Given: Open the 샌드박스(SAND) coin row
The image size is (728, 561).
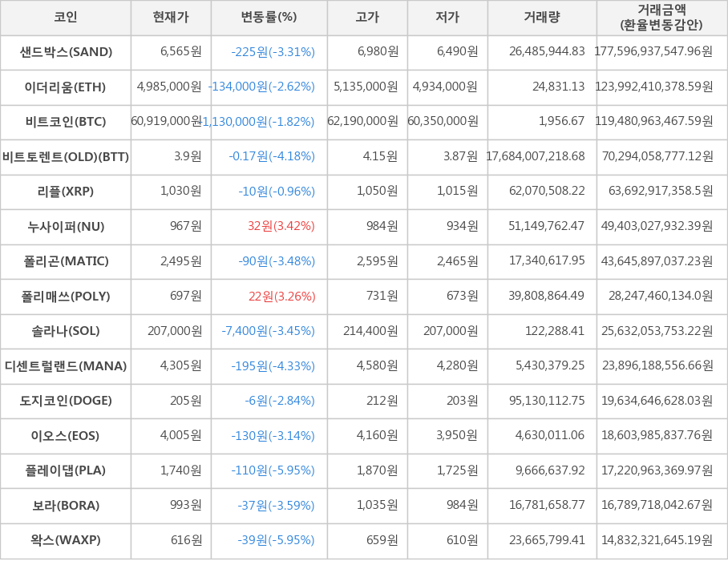Looking at the screenshot, I should coord(66,52).
